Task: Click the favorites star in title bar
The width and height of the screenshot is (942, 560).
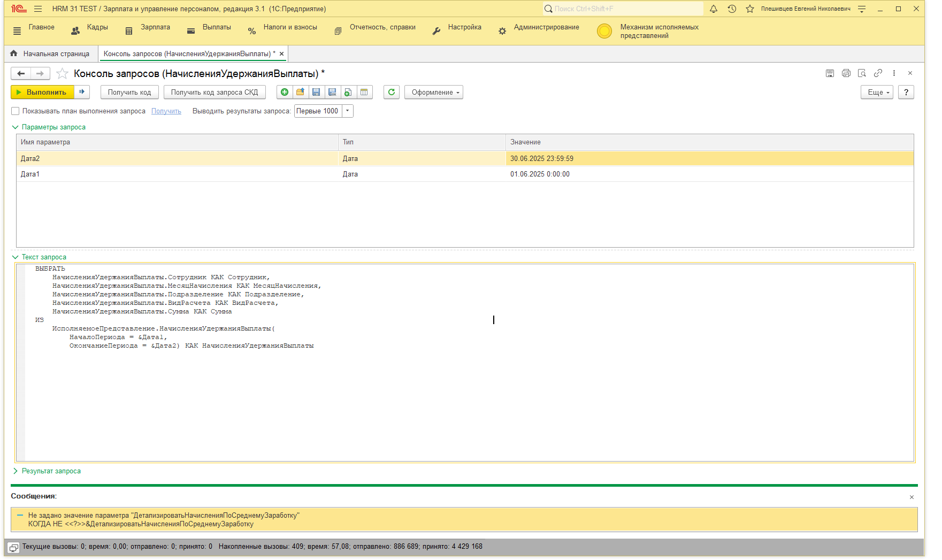Action: click(x=750, y=9)
